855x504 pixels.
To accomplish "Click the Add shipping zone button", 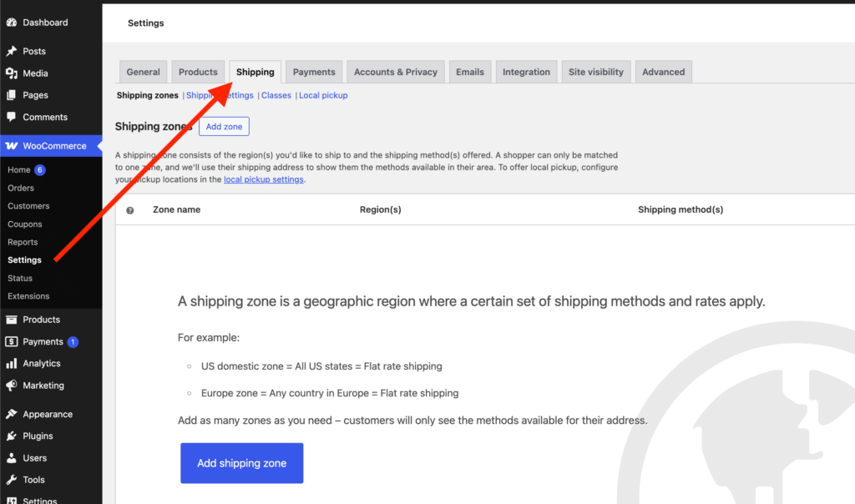I will pyautogui.click(x=242, y=463).
